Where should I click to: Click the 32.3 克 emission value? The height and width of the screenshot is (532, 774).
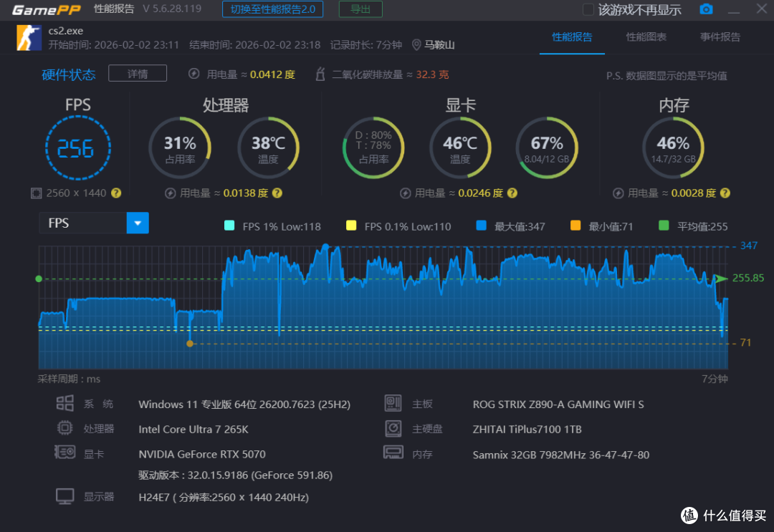pos(432,74)
